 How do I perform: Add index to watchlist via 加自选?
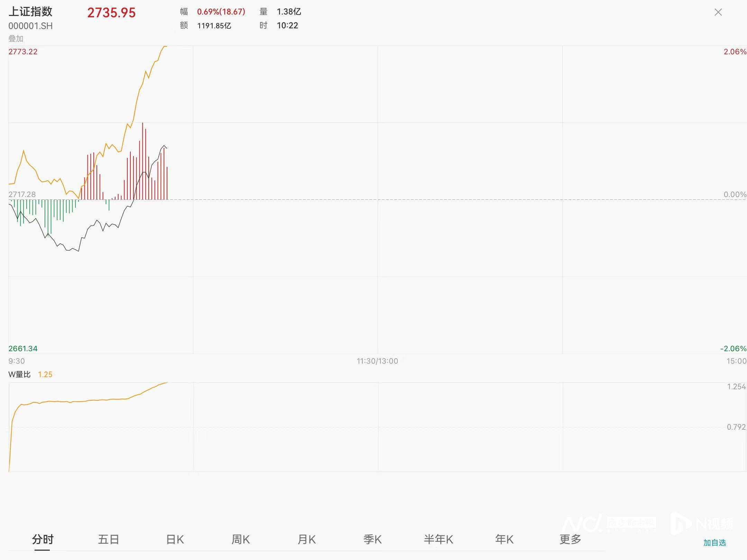click(714, 543)
